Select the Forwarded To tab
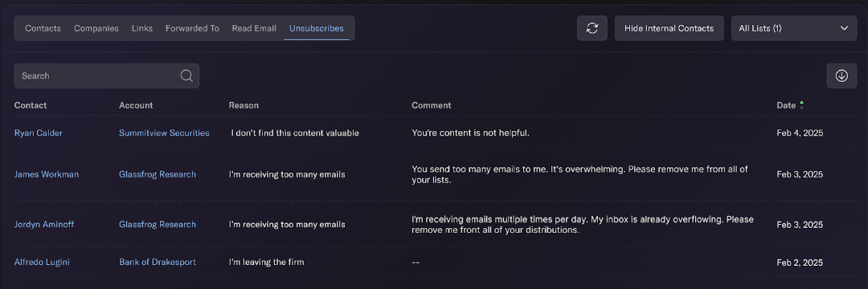The image size is (868, 289). pos(192,28)
